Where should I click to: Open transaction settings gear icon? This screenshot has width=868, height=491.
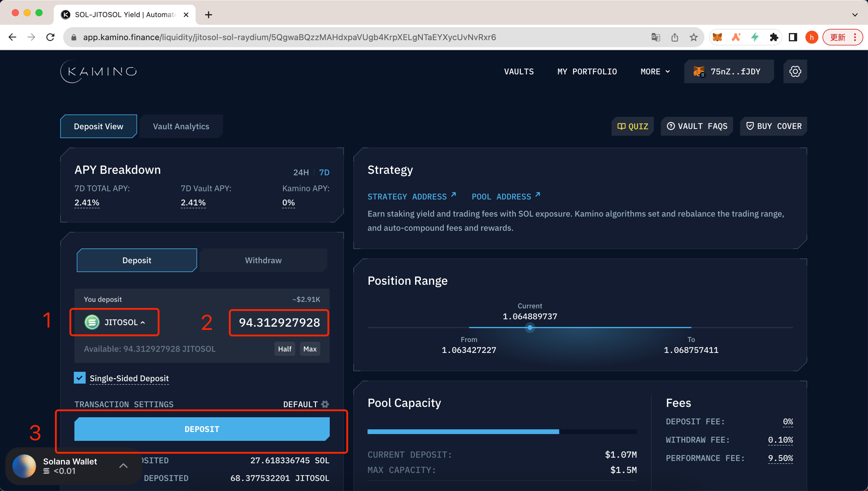(x=325, y=404)
